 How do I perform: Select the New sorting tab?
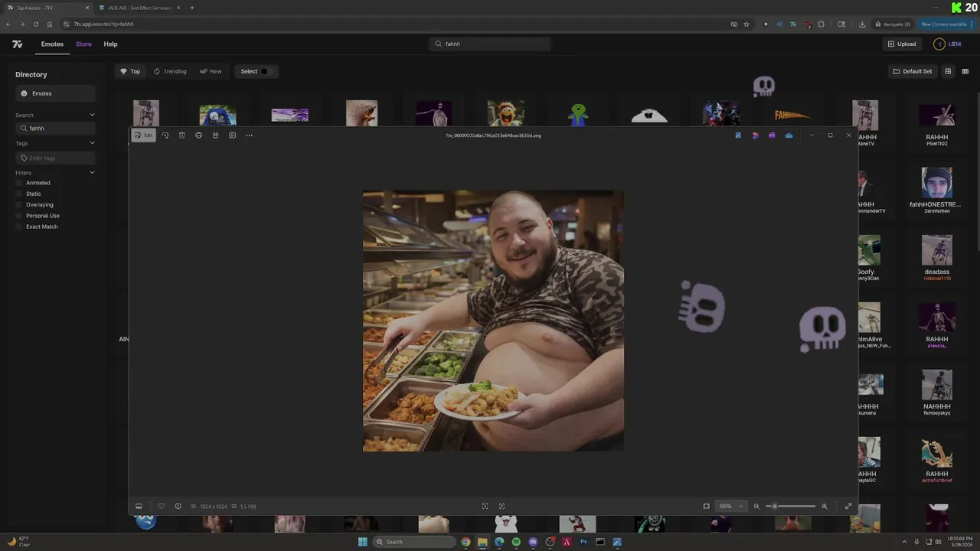tap(211, 71)
